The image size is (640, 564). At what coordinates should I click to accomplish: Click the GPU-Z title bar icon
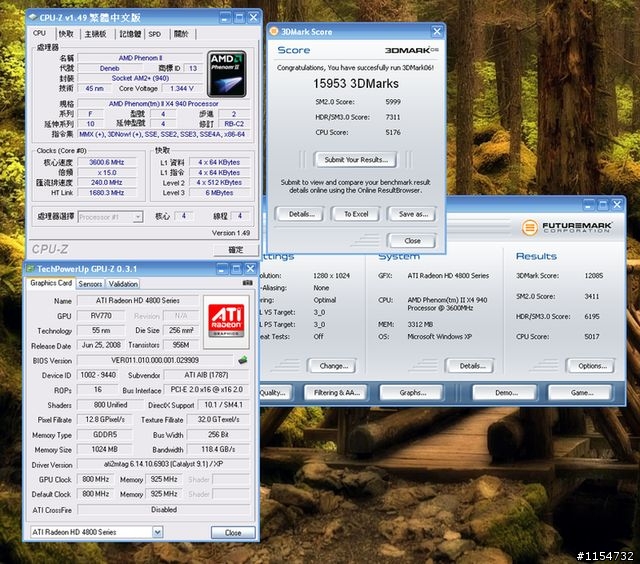[x=30, y=269]
